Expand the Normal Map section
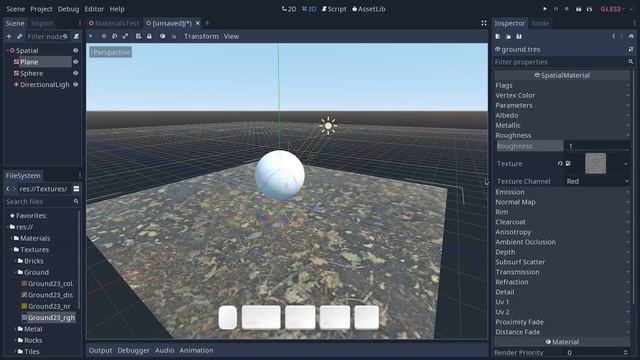 coord(562,202)
